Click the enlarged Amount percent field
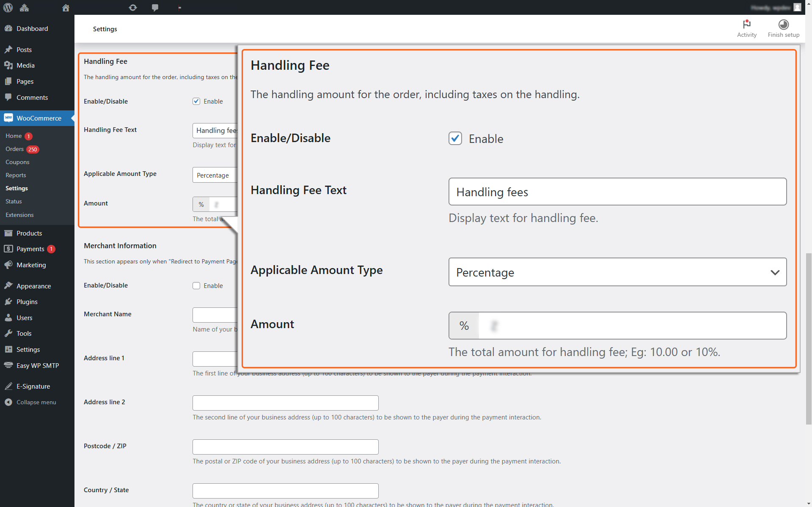This screenshot has height=507, width=812. tap(617, 326)
